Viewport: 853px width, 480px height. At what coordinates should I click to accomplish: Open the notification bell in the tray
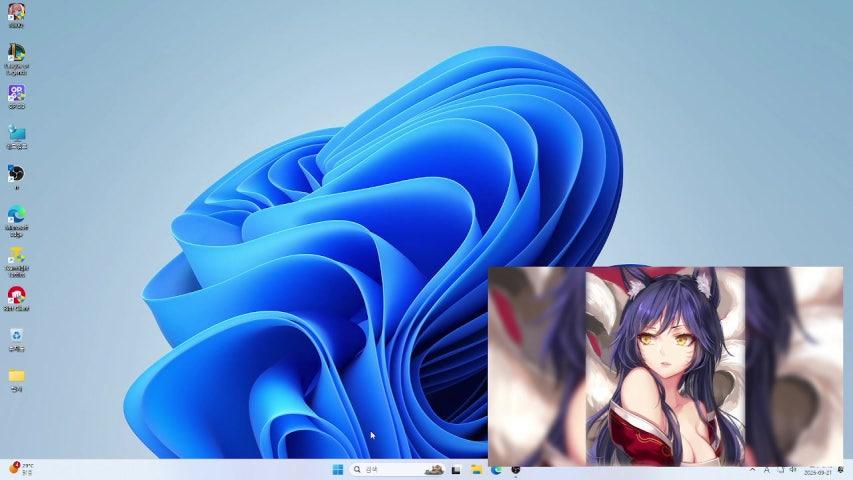[x=841, y=469]
